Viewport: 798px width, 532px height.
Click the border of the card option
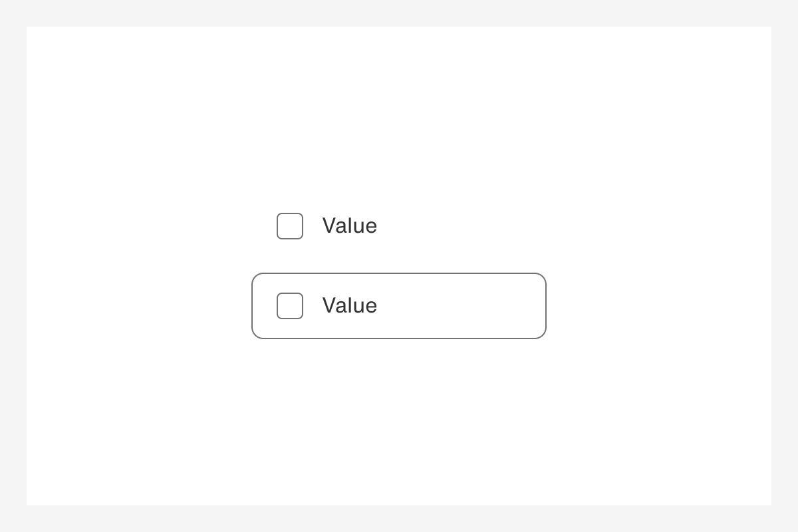398,274
